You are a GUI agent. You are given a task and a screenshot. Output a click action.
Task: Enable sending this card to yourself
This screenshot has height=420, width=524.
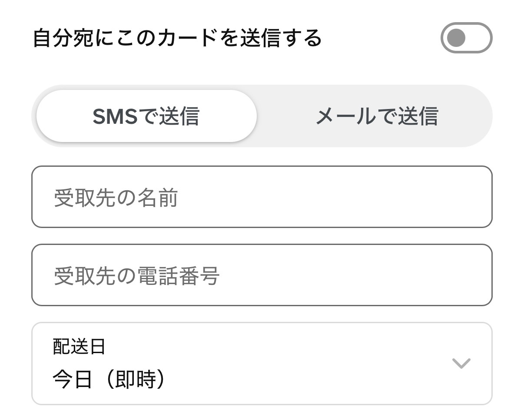click(x=466, y=38)
